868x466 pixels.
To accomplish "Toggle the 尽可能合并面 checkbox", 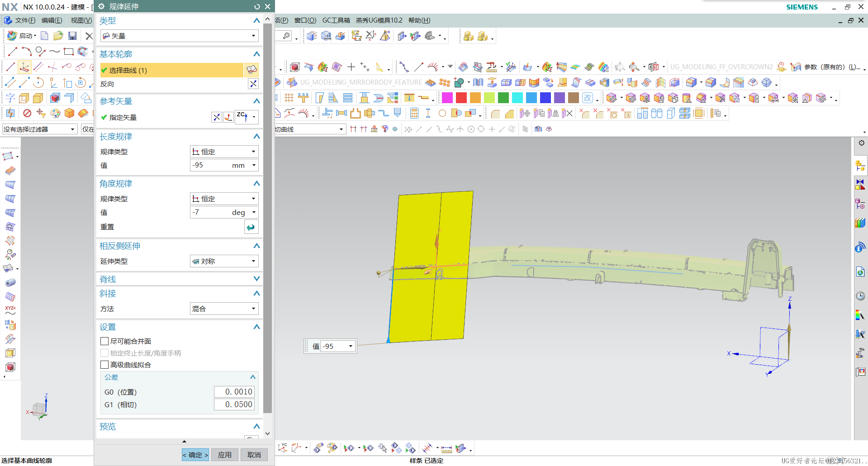I will click(104, 341).
